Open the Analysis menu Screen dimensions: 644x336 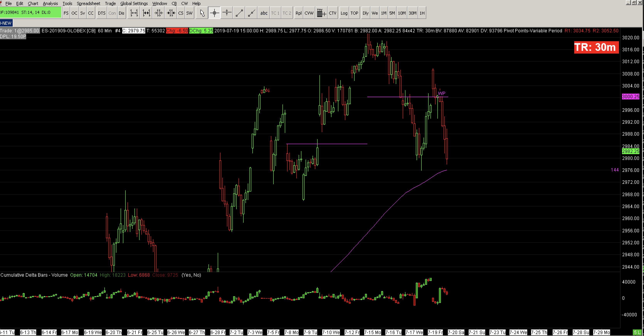click(x=50, y=3)
